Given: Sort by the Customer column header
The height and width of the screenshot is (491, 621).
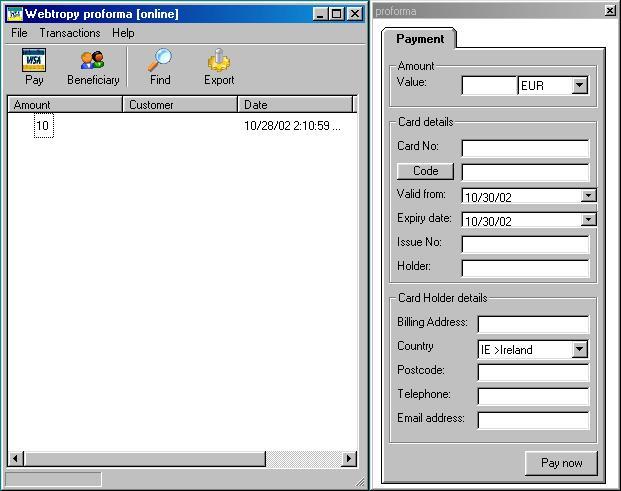Looking at the screenshot, I should pos(180,105).
